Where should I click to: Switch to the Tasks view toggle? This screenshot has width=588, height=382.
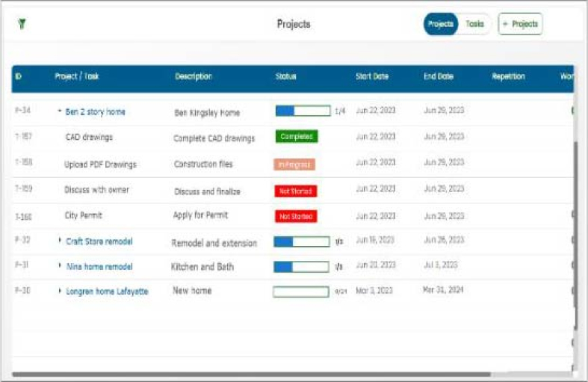tap(474, 24)
